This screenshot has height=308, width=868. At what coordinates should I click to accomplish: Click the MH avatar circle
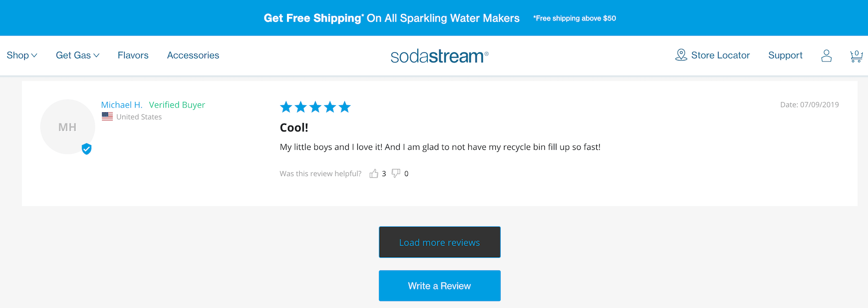click(x=67, y=127)
